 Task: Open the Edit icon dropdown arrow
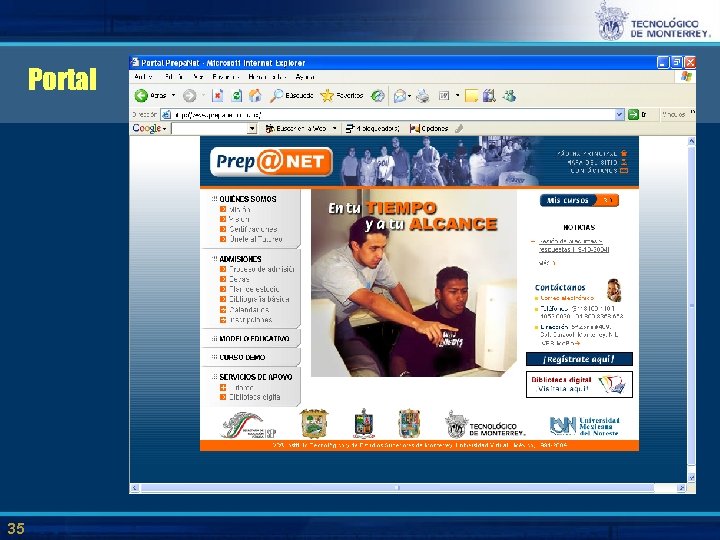tap(457, 96)
